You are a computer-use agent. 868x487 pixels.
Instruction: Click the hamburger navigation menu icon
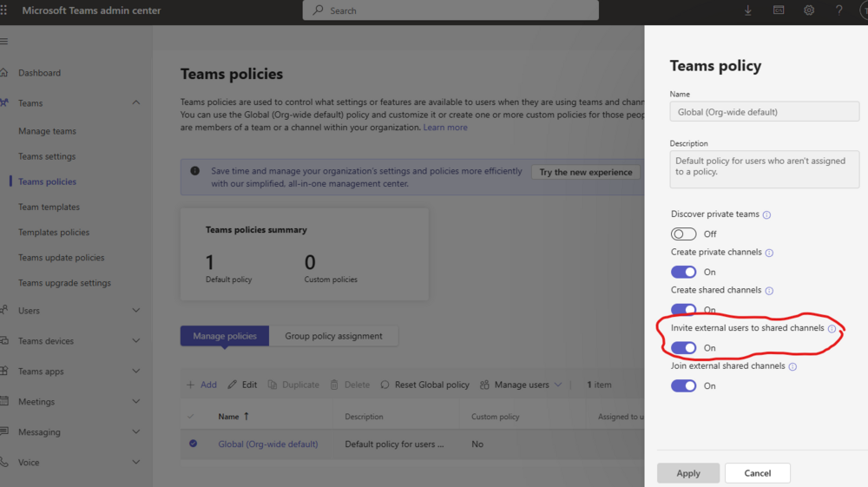coord(4,41)
